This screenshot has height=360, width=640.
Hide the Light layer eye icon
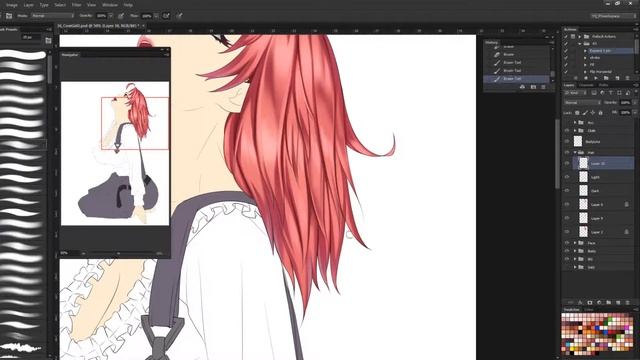tap(567, 177)
